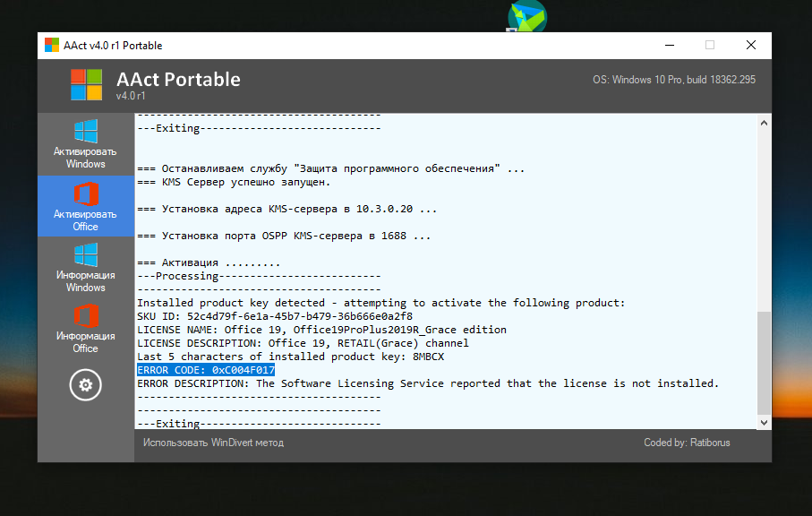812x516 pixels.
Task: Click the ERROR DESCRIPTION line in the log
Action: coord(428,383)
